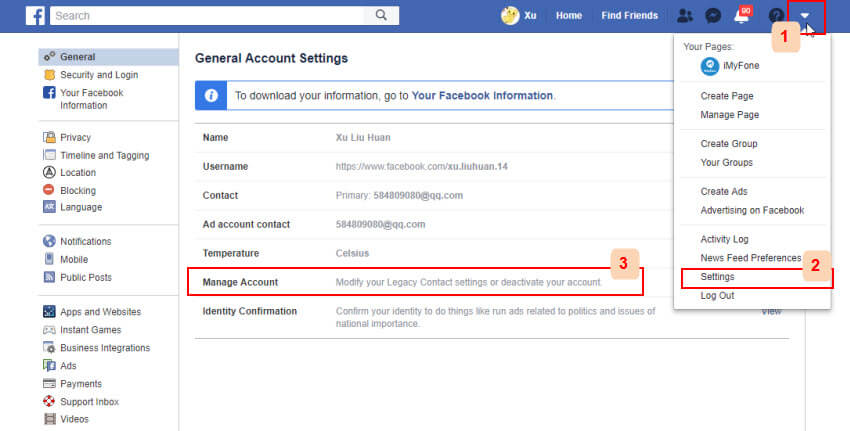Open the Xu profile name link
Viewport: 850px width, 431px height.
pyautogui.click(x=530, y=16)
